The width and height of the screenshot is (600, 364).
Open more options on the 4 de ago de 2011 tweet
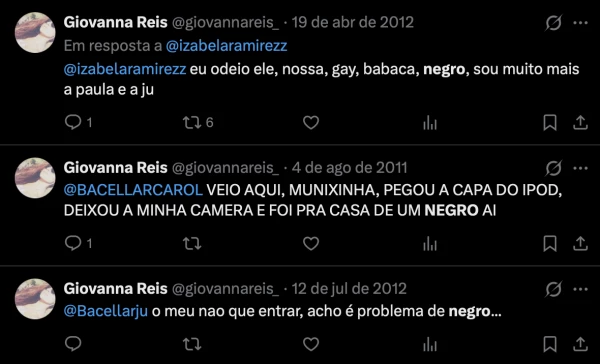[x=580, y=168]
